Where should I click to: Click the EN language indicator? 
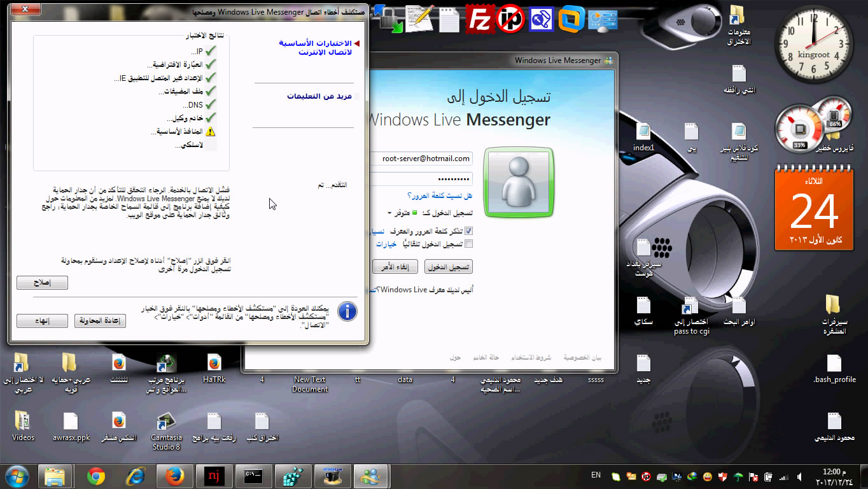point(596,475)
